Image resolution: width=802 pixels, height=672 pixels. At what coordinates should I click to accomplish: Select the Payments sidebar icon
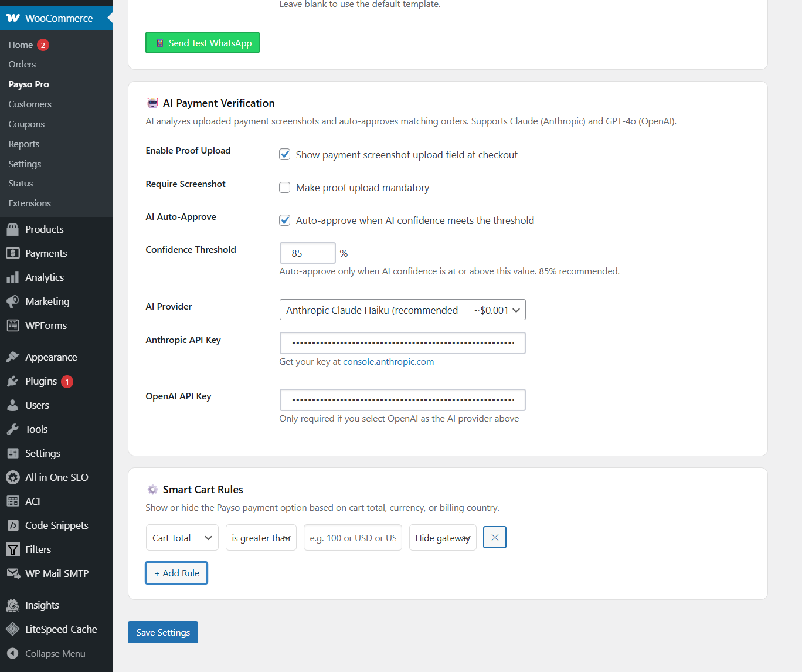coord(13,253)
